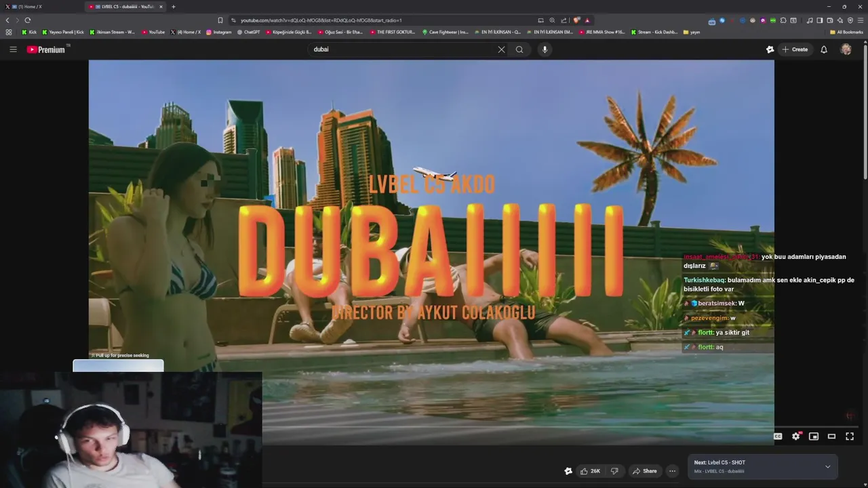Screen dimensions: 868x488
Task: Toggle closed captions on the player
Action: (x=778, y=436)
